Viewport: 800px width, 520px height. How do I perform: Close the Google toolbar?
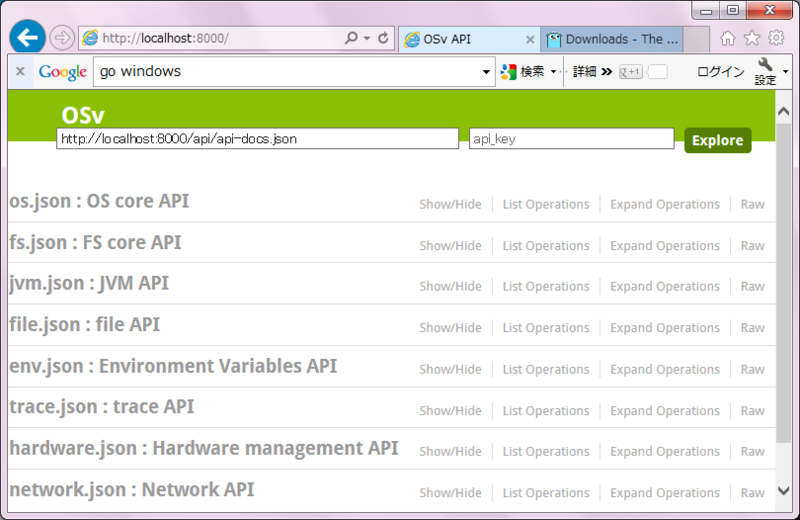(x=20, y=71)
